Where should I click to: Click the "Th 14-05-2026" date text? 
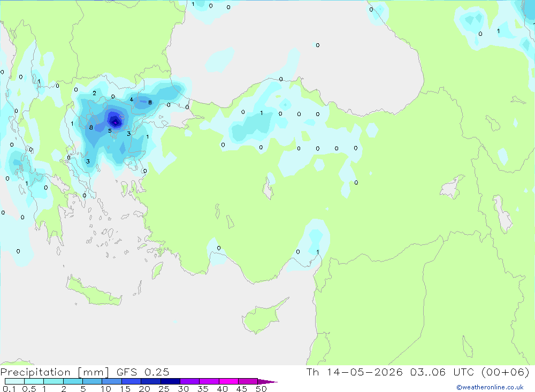pyautogui.click(x=355, y=372)
